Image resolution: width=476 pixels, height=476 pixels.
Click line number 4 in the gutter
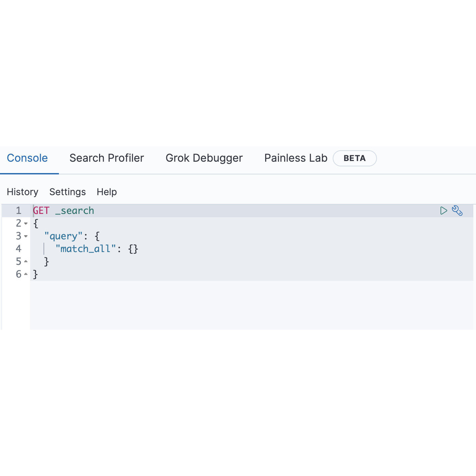coord(18,249)
